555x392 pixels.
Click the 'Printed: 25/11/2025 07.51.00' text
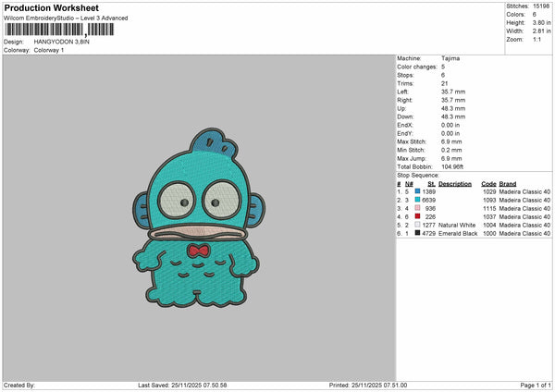point(368,385)
